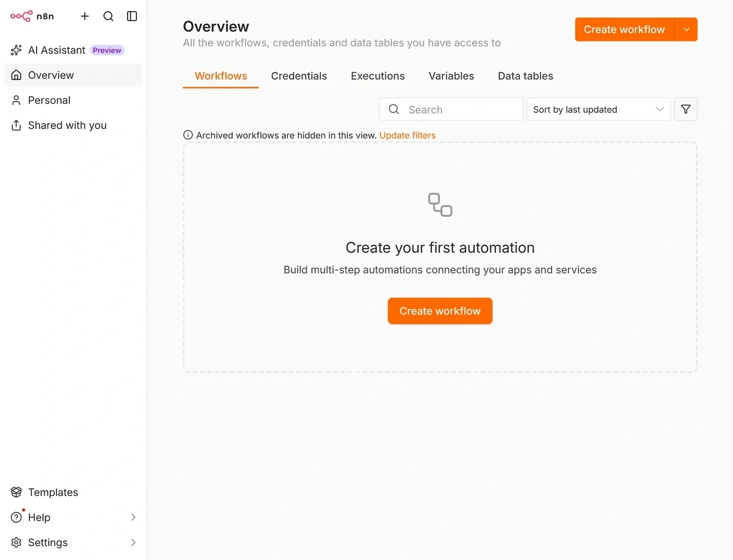Image resolution: width=733 pixels, height=560 pixels.
Task: Click the top-right Create workflow button
Action: point(624,29)
